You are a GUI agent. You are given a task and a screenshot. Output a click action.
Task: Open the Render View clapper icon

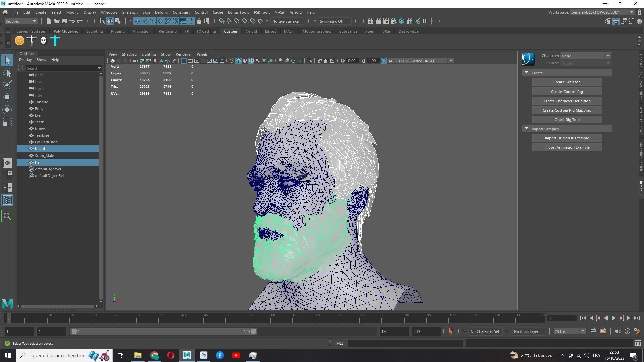coord(370,21)
